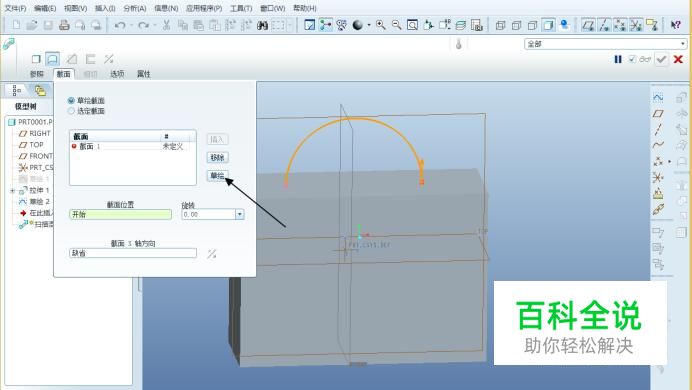Viewport: 692px width, 390px height.
Task: Click the 移除 remove button
Action: point(218,158)
